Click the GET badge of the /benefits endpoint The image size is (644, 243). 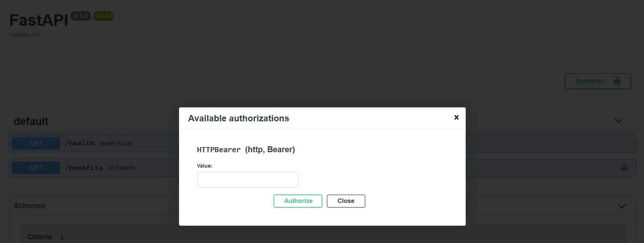[36, 168]
